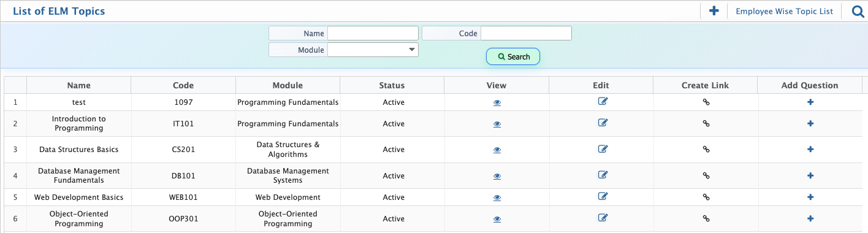Add question to Introduction to Programming

[x=810, y=123]
